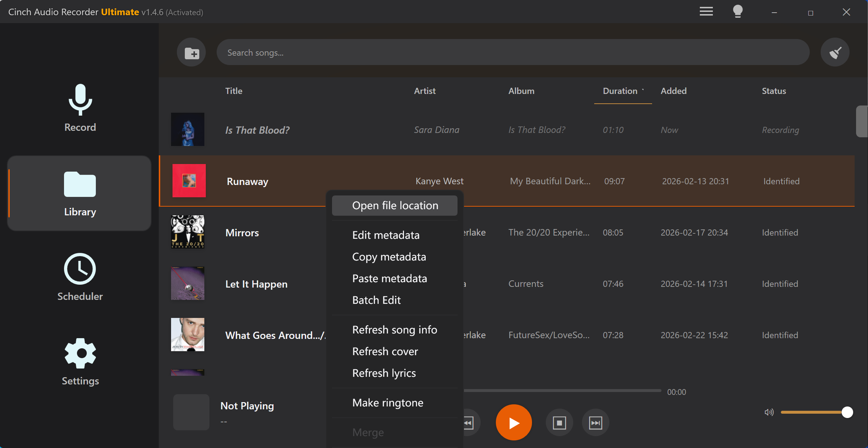
Task: Sort by the Added column header
Action: [x=673, y=91]
